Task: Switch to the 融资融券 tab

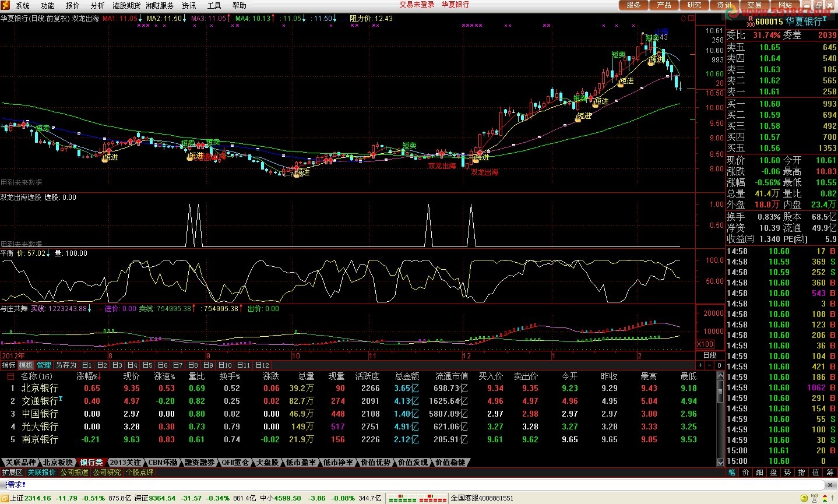Action: [x=200, y=463]
